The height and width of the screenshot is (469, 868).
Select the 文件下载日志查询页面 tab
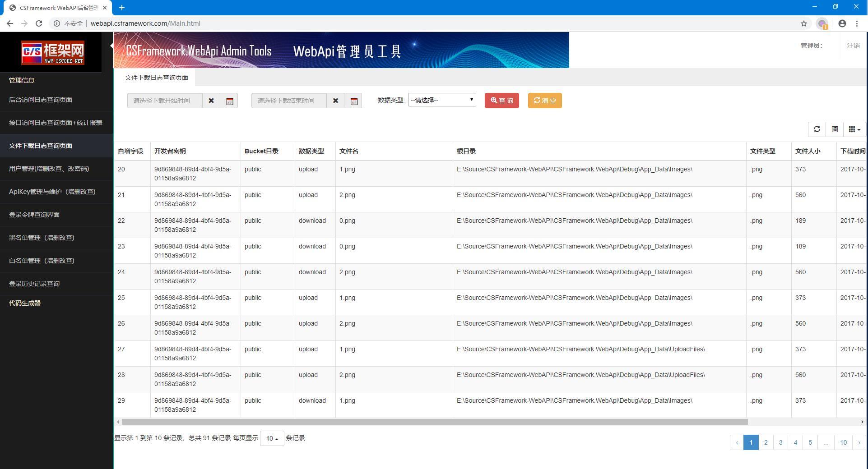point(156,78)
